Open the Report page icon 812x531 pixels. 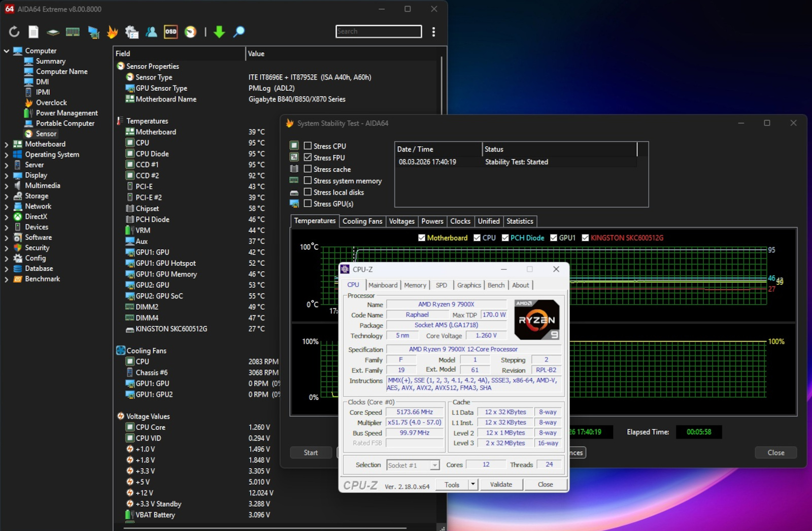pyautogui.click(x=33, y=32)
